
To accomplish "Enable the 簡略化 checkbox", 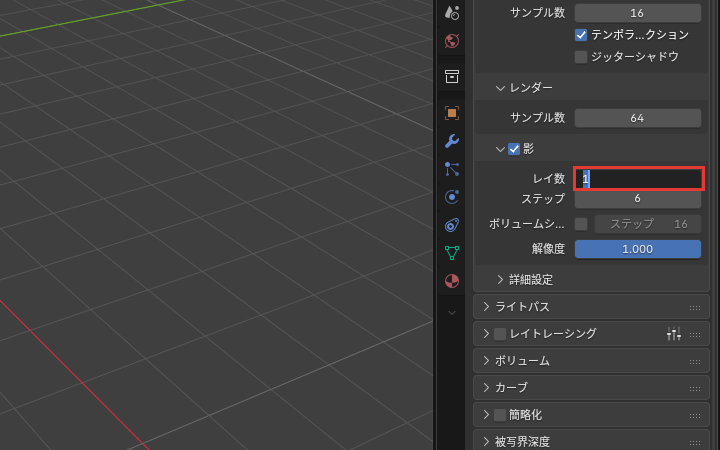I will point(500,415).
